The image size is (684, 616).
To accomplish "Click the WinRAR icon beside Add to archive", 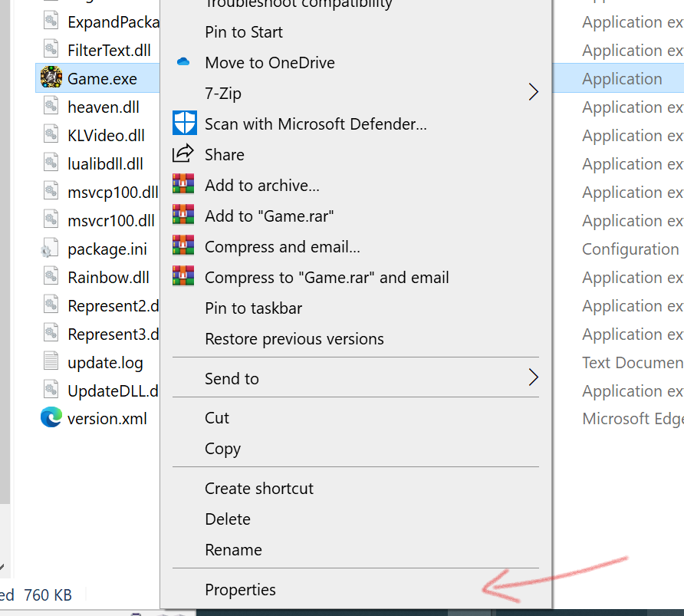I will tap(184, 185).
